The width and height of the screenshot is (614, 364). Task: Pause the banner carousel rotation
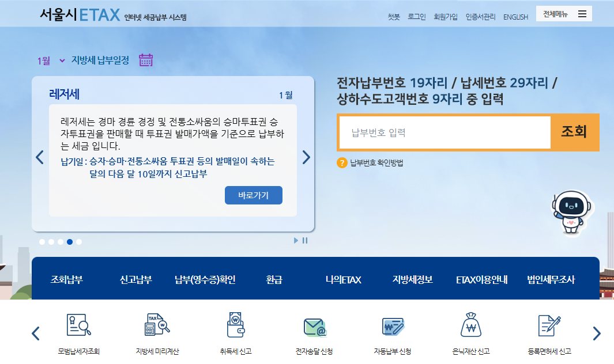[x=304, y=240]
